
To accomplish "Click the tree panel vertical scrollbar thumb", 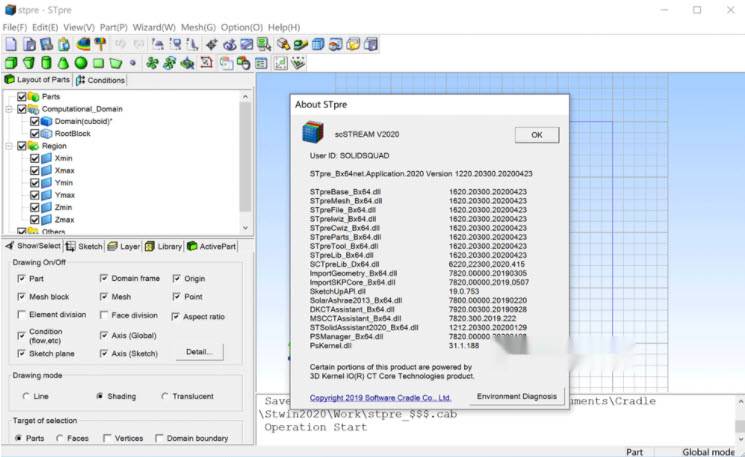I will tap(245, 157).
